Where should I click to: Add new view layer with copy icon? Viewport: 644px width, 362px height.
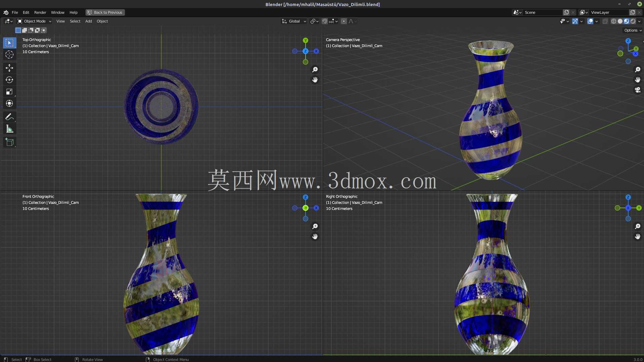pos(633,12)
